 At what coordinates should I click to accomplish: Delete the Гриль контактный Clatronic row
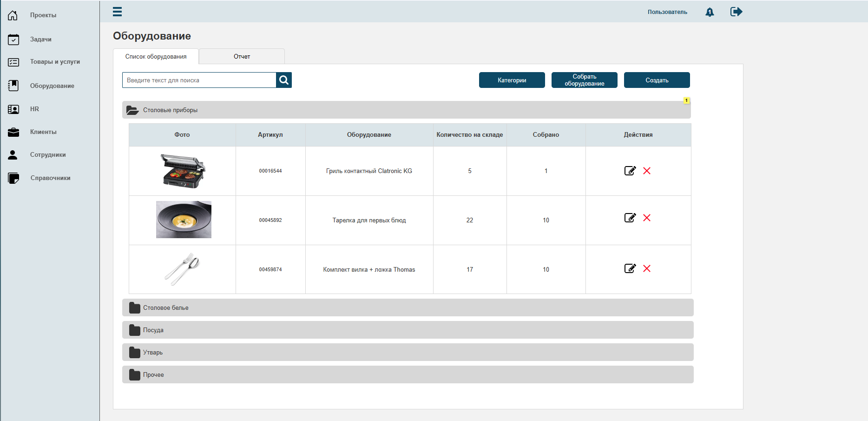coord(647,171)
